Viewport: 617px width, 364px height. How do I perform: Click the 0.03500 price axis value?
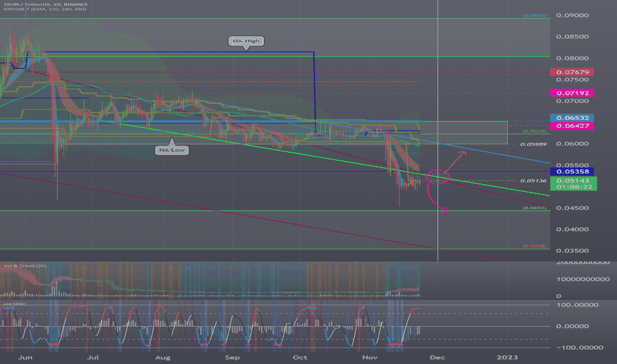[x=572, y=251]
